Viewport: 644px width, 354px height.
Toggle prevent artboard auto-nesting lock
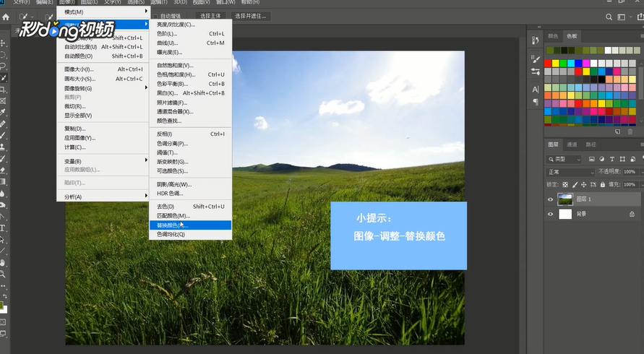[x=593, y=185]
